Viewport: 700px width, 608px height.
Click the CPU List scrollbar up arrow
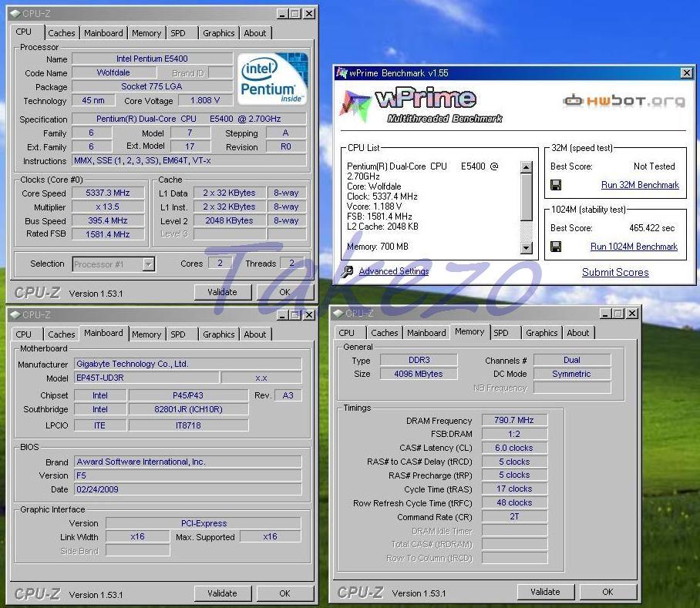tap(527, 166)
